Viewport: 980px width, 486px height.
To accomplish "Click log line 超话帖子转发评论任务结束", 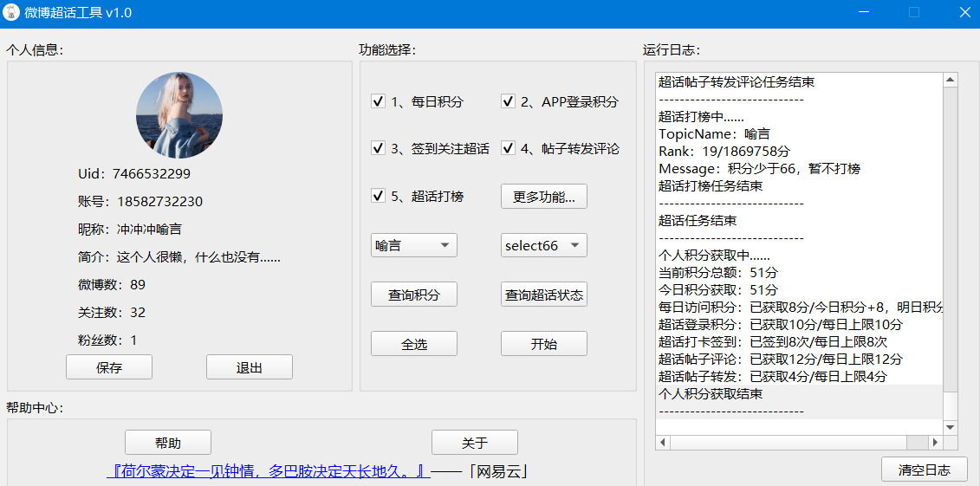I will click(737, 81).
